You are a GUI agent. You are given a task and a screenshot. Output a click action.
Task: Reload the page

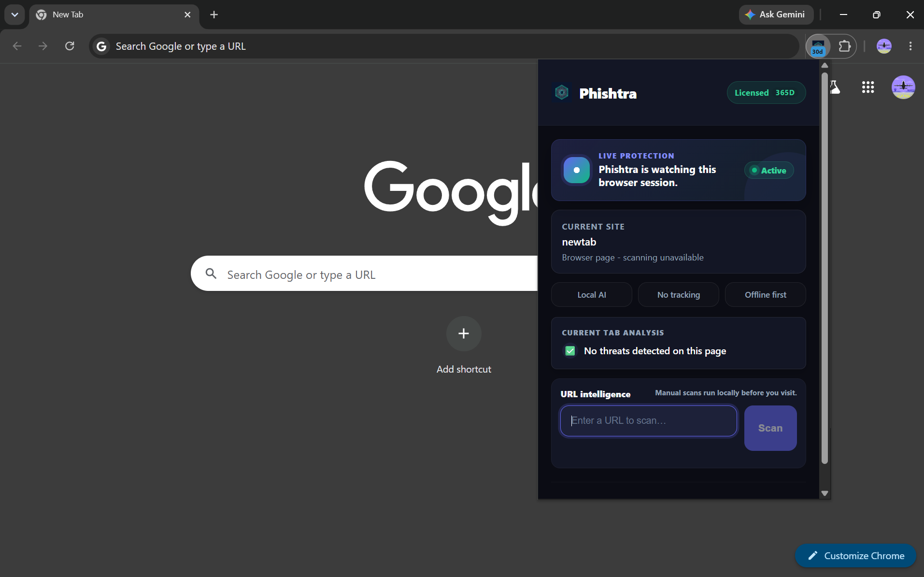[x=70, y=46]
